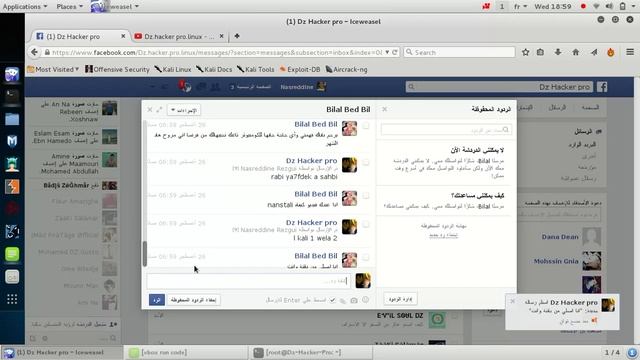
Task: Open the URL bar history dropdown arrow
Action: point(387,52)
